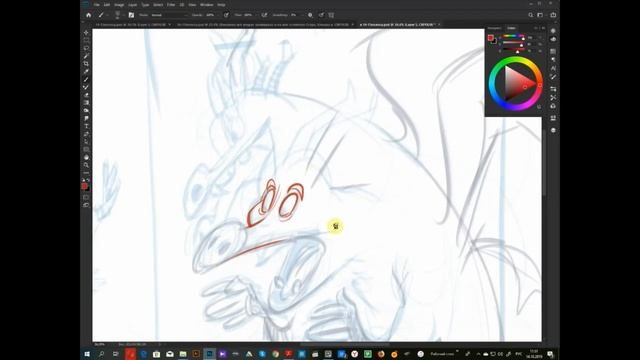This screenshot has height=360, width=640.
Task: Open the Image menu
Action: click(x=119, y=5)
